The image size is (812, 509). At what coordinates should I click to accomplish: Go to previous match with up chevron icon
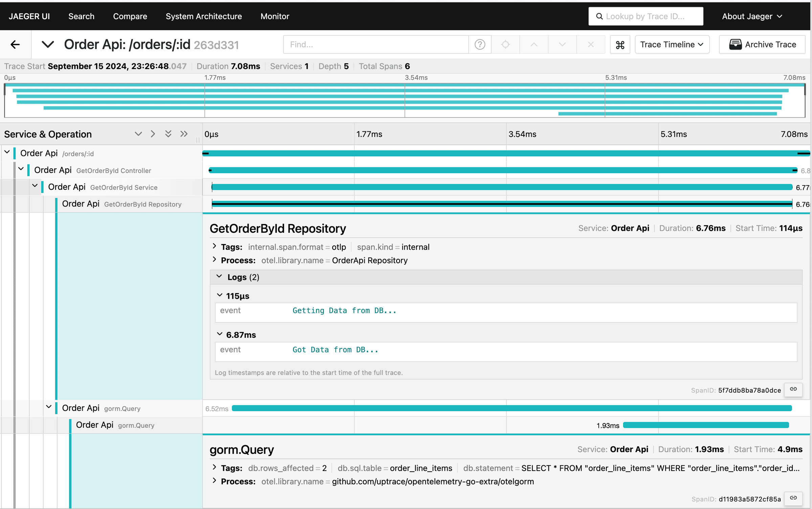(534, 44)
